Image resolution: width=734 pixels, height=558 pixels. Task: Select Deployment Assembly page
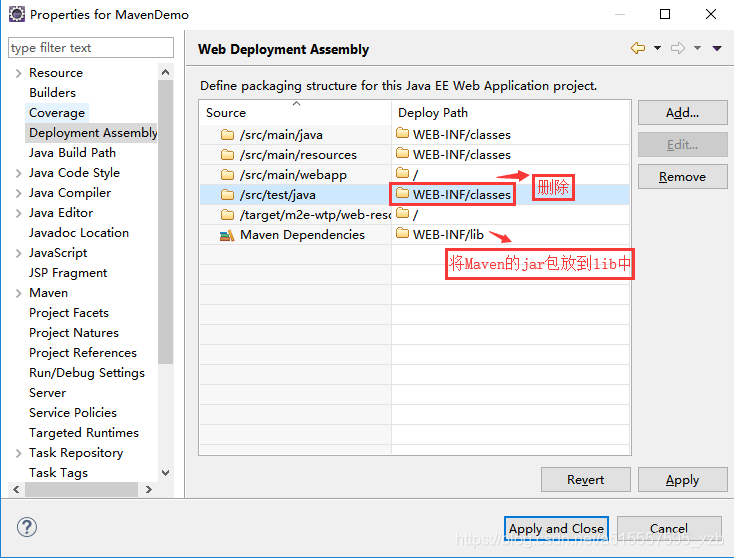[x=93, y=133]
